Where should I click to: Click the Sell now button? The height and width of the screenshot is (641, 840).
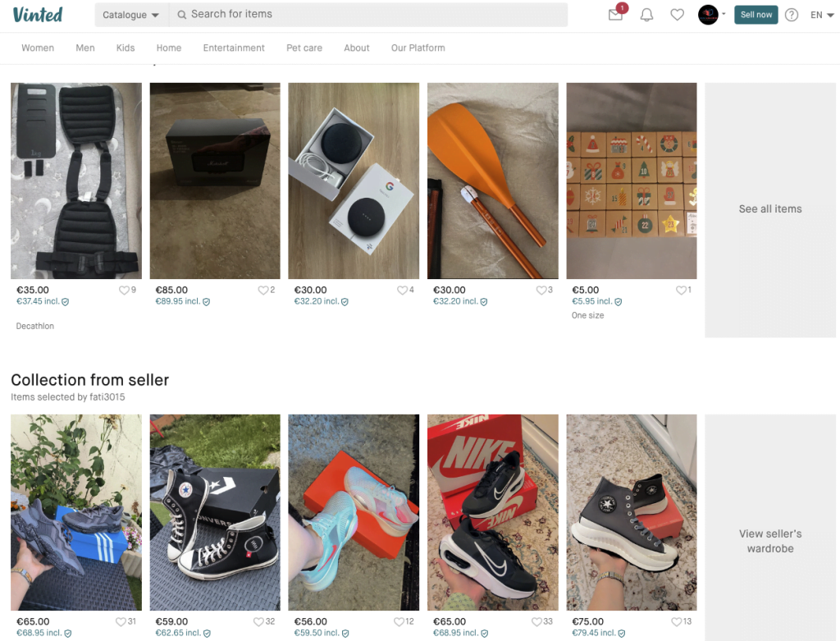coord(756,15)
